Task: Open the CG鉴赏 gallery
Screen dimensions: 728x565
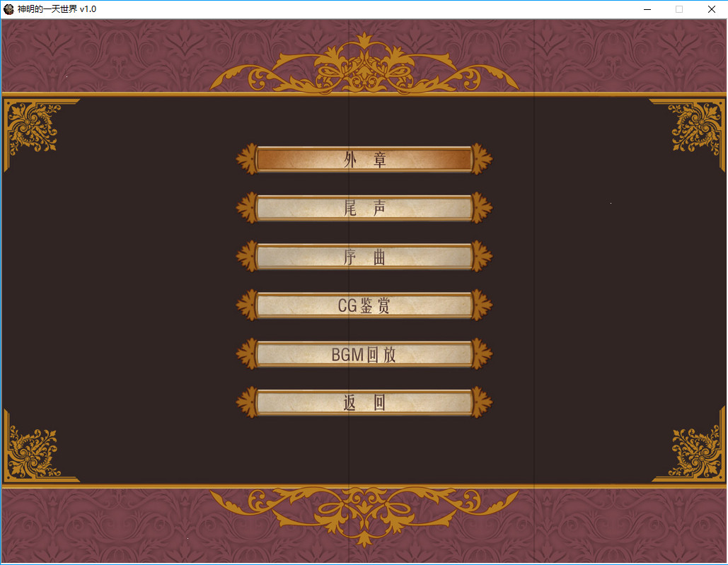Action: 364,305
